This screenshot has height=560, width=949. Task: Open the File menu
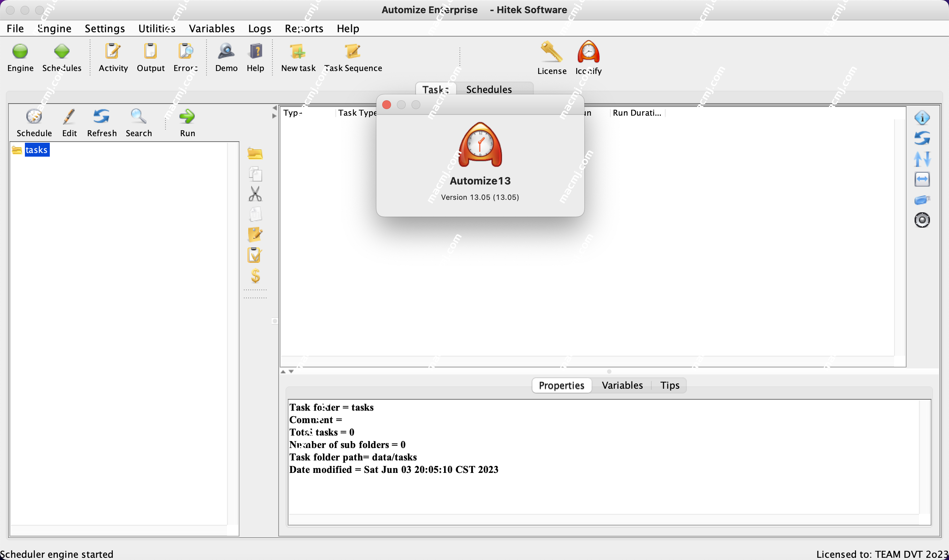click(15, 28)
